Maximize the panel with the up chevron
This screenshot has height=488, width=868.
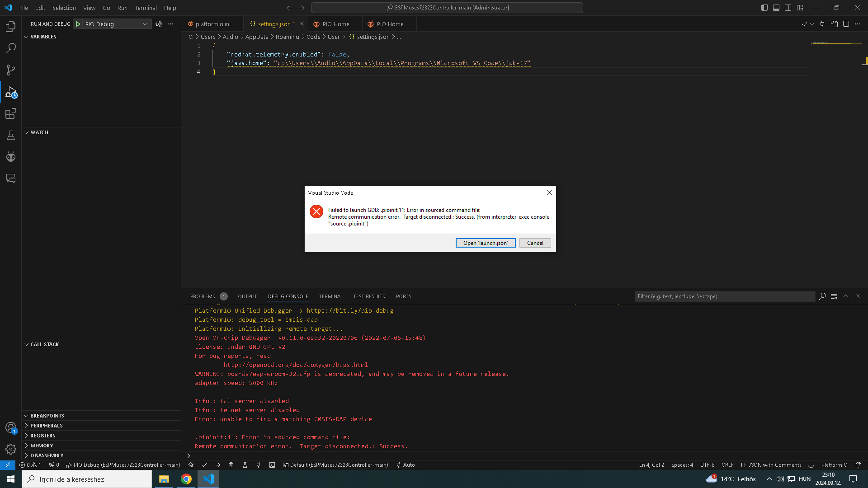pos(846,296)
